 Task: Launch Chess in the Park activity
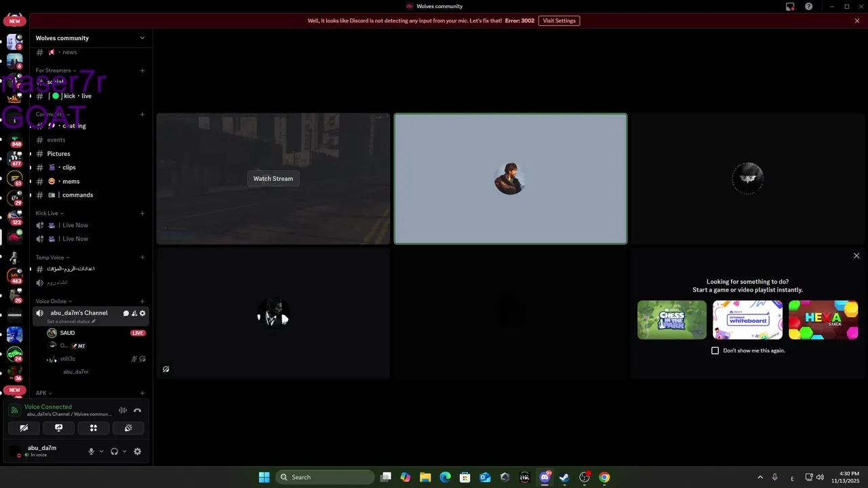pyautogui.click(x=672, y=320)
